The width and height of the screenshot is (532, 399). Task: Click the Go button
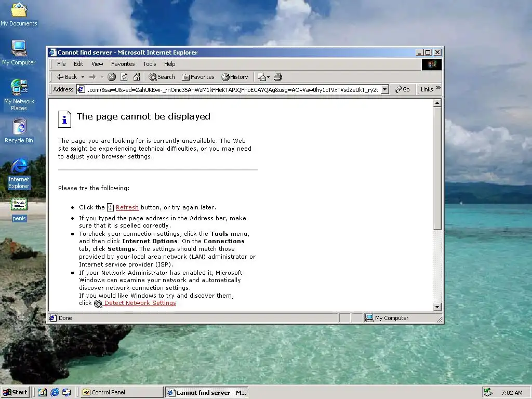pos(403,89)
